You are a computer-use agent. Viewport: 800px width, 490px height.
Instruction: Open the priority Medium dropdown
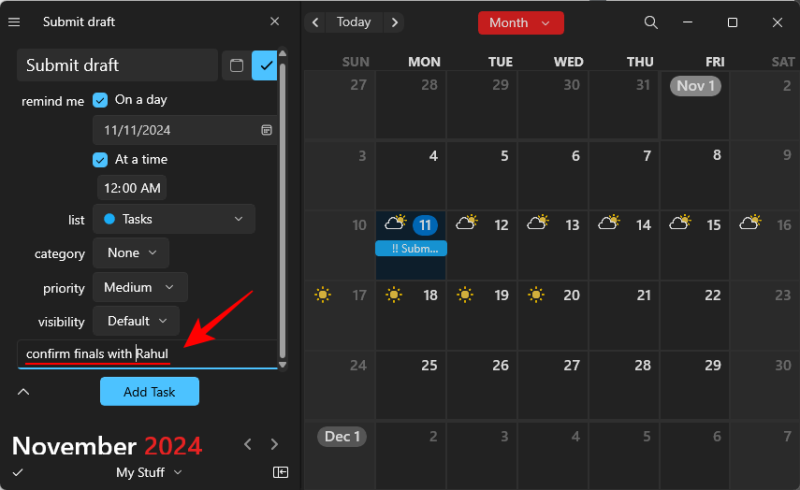[x=140, y=287]
